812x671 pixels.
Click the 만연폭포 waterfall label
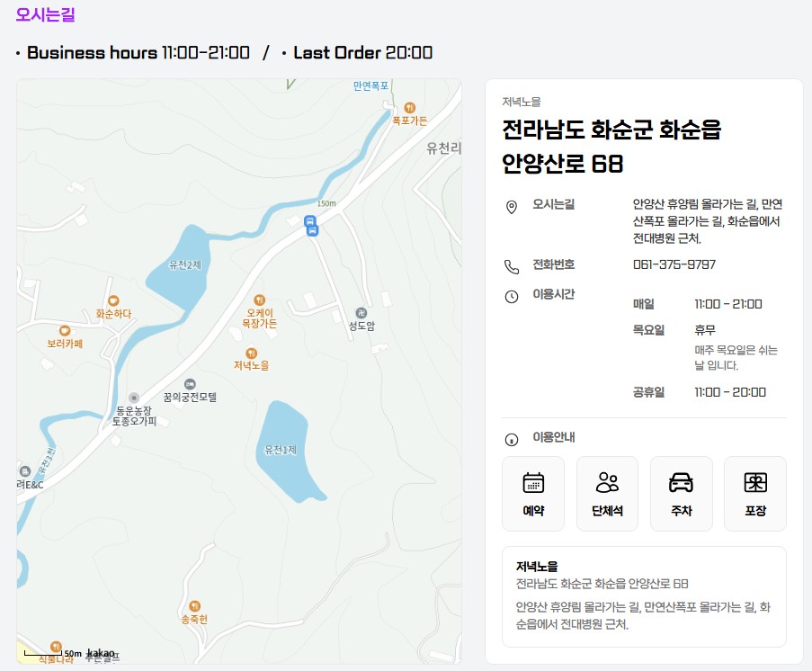[370, 86]
